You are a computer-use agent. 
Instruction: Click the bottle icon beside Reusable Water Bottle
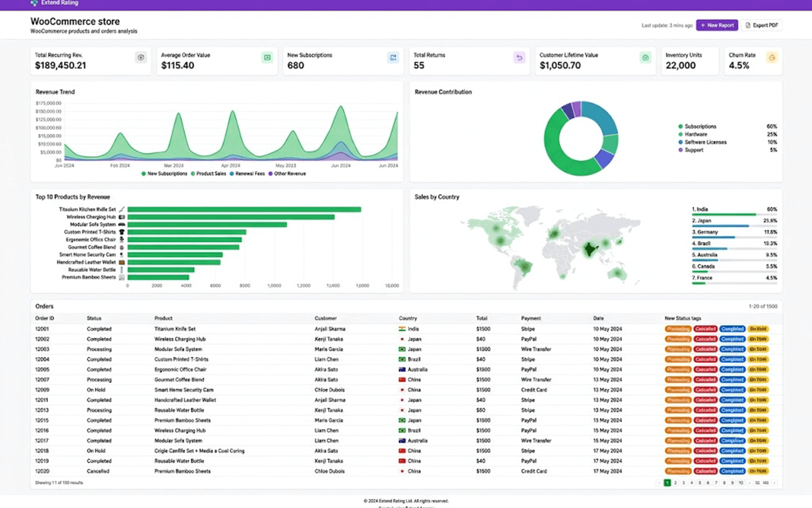tap(122, 270)
